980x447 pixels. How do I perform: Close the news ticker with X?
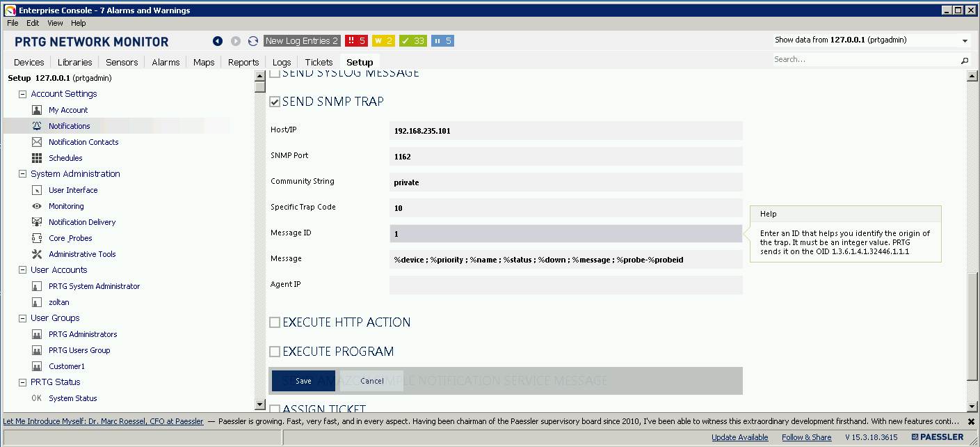[971, 422]
